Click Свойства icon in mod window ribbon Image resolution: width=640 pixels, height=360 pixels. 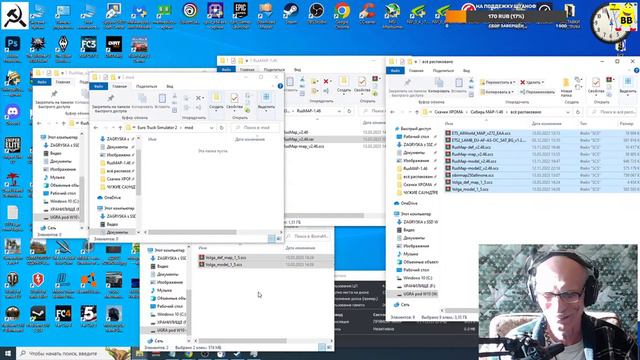[x=234, y=101]
